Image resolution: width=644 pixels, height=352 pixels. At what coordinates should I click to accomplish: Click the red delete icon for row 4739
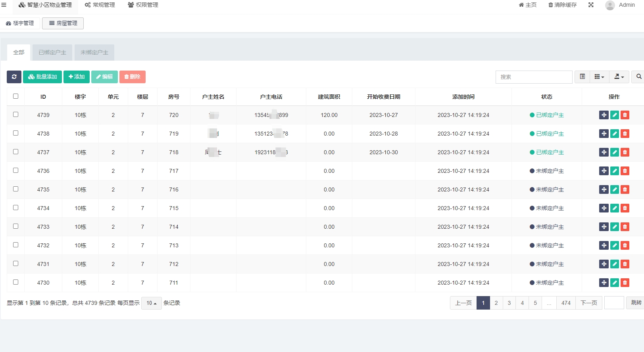pyautogui.click(x=625, y=115)
